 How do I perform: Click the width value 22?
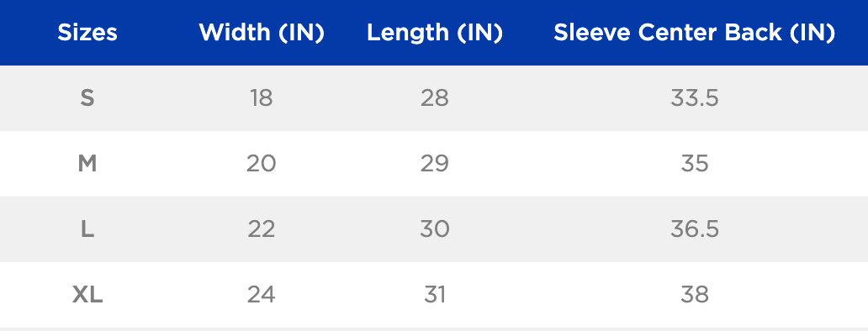tap(262, 229)
